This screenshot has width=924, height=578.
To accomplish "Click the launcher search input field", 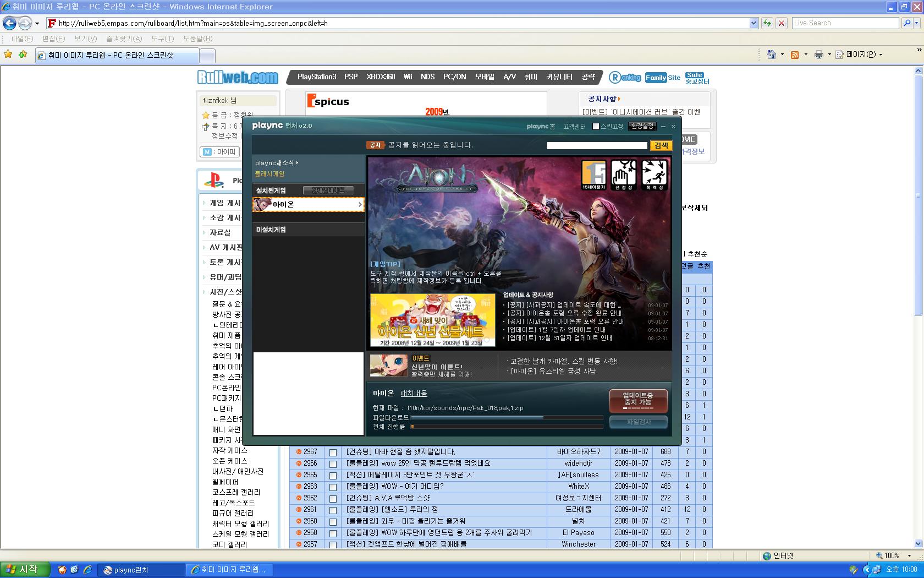I will pyautogui.click(x=597, y=145).
